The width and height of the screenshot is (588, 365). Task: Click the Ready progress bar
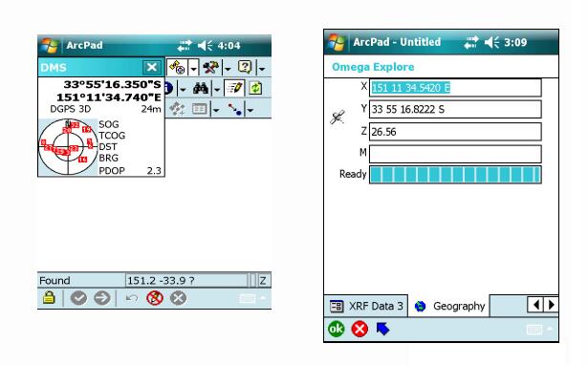coord(455,175)
